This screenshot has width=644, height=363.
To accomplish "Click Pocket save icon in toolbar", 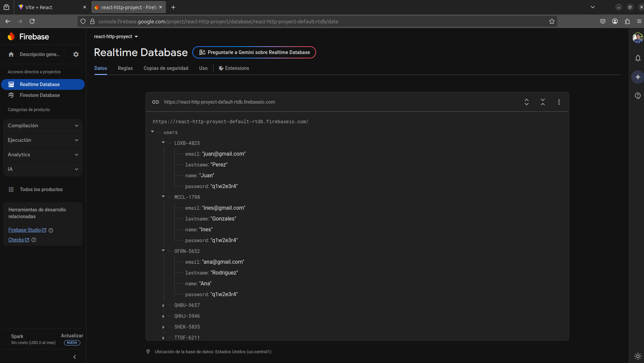I will tap(603, 21).
